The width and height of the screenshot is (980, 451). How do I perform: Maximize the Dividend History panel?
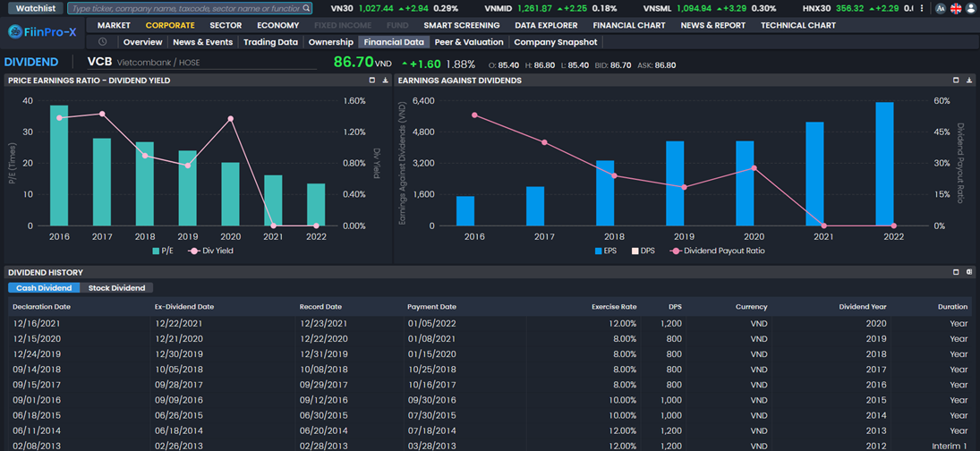[956, 272]
